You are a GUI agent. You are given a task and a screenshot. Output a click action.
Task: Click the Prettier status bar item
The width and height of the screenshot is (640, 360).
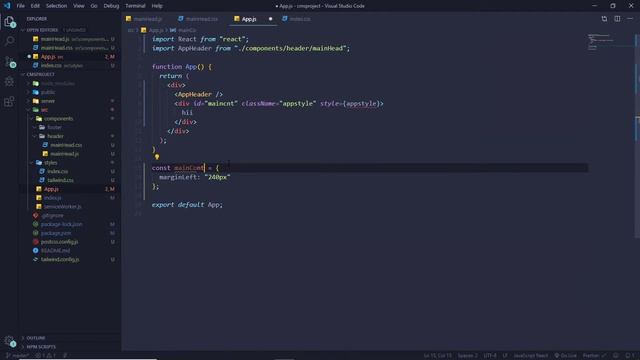pos(594,356)
